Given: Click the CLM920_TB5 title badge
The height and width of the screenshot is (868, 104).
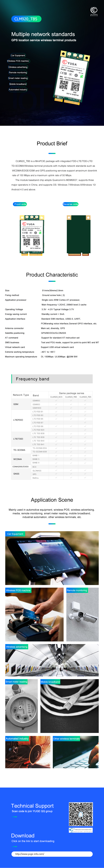Looking at the screenshot, I should pyautogui.click(x=26, y=19).
